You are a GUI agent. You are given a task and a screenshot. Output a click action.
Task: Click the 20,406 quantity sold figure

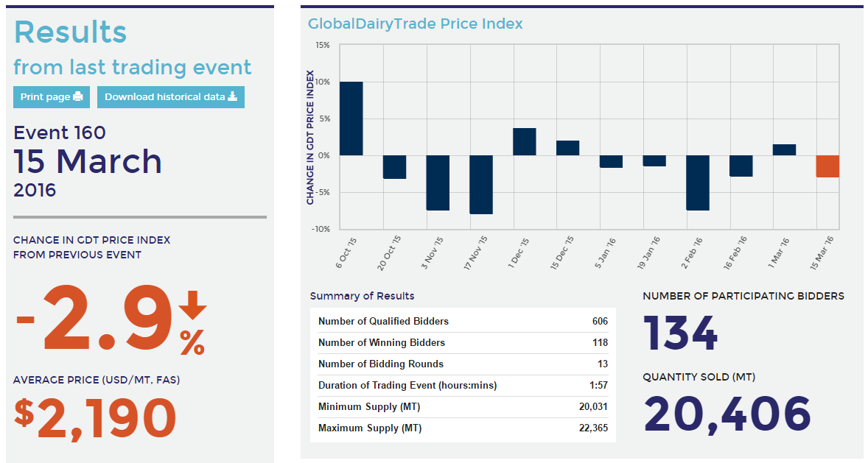[727, 414]
